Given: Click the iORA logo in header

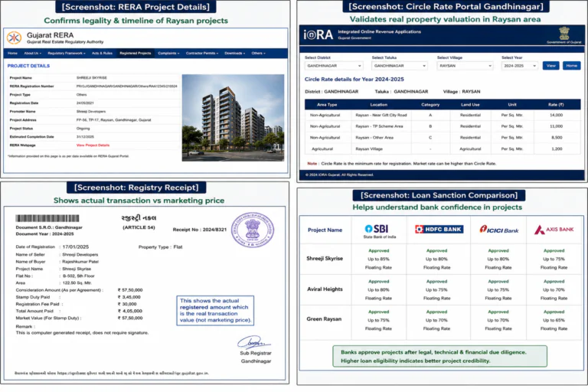Looking at the screenshot, I should pos(318,35).
